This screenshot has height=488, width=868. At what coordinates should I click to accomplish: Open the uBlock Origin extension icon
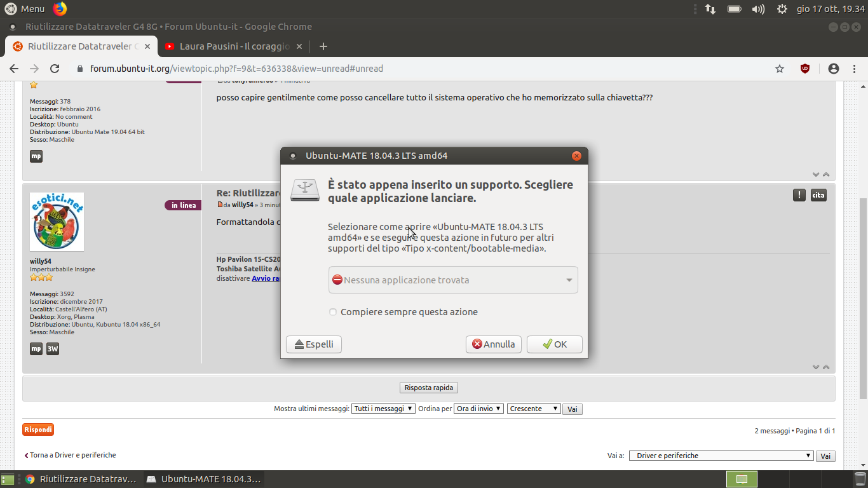pyautogui.click(x=805, y=69)
